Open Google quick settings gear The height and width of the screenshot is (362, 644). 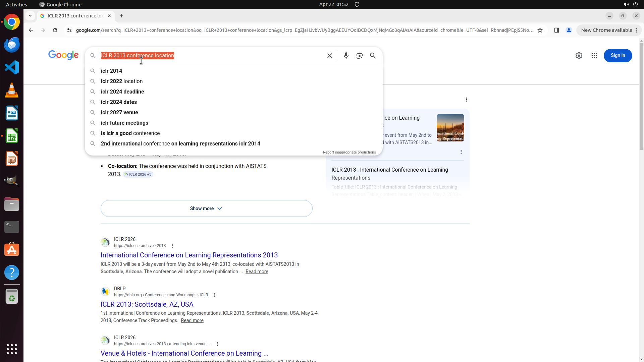(x=579, y=56)
